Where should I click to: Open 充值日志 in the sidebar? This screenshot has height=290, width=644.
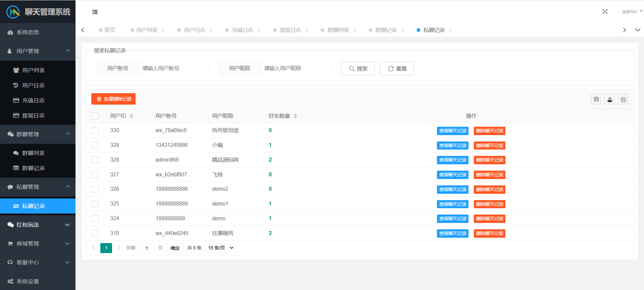coord(33,101)
